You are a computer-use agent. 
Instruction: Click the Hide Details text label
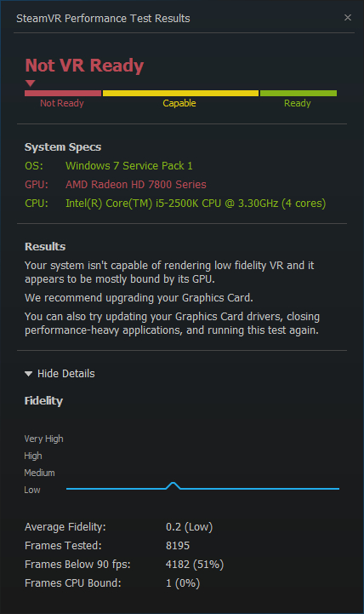pyautogui.click(x=66, y=374)
